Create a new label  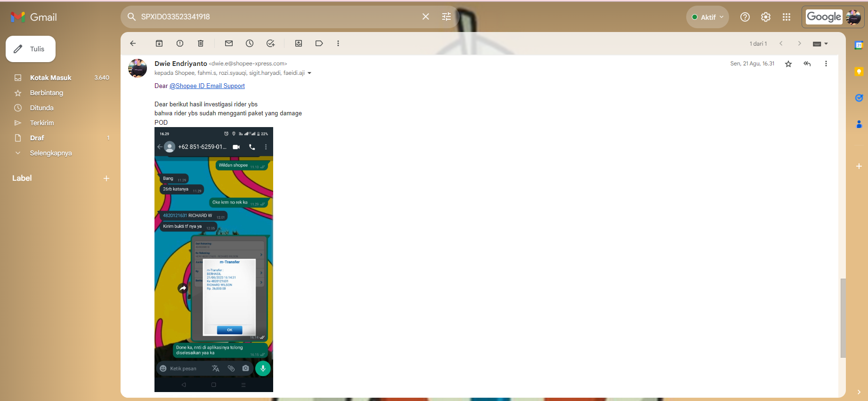(x=106, y=178)
